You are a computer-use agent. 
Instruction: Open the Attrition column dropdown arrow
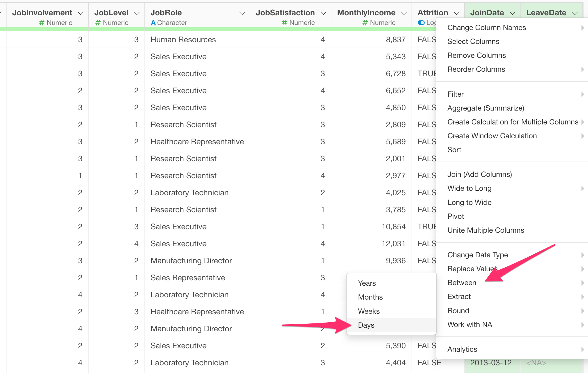[x=457, y=13]
